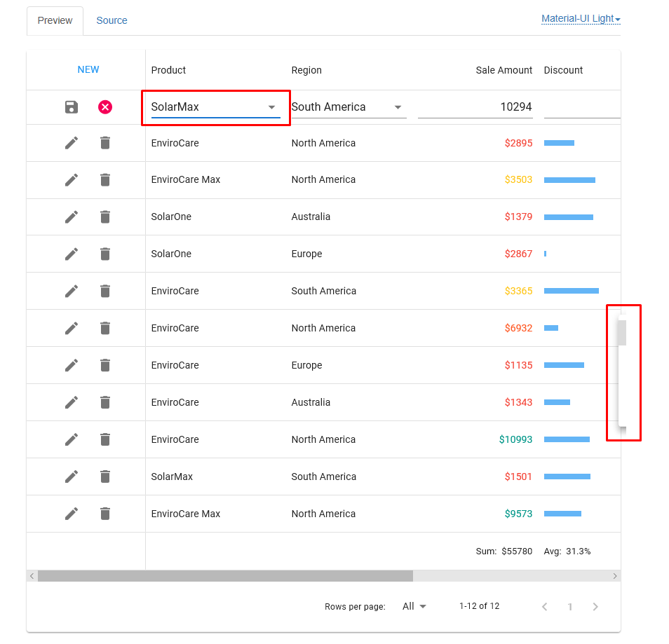Delete the EnviroCare Europe row
This screenshot has height=644, width=669.
104,365
